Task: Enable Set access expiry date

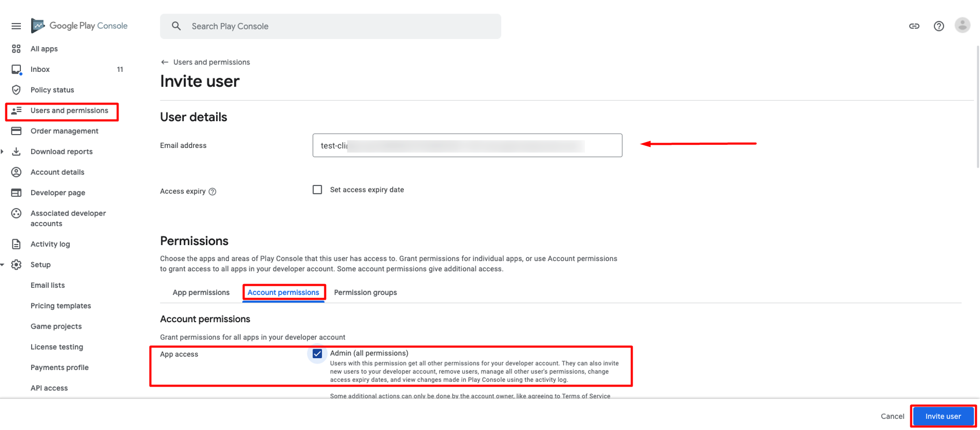Action: click(x=317, y=189)
